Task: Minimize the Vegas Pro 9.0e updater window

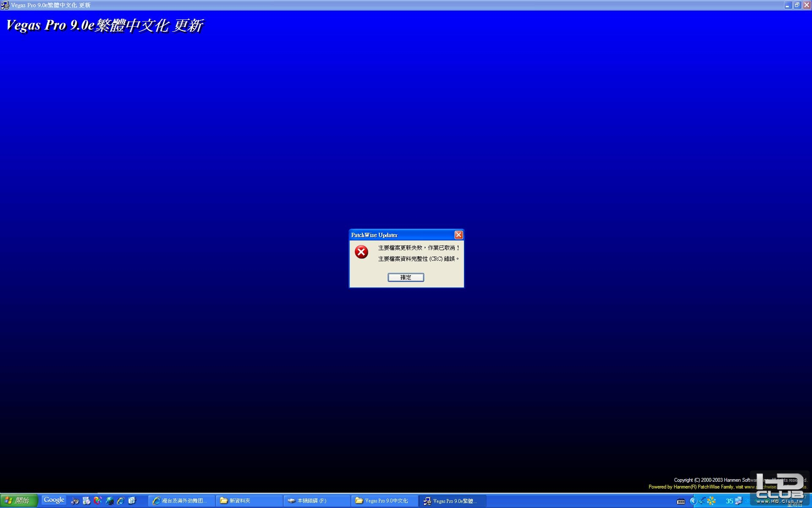Action: [787, 5]
